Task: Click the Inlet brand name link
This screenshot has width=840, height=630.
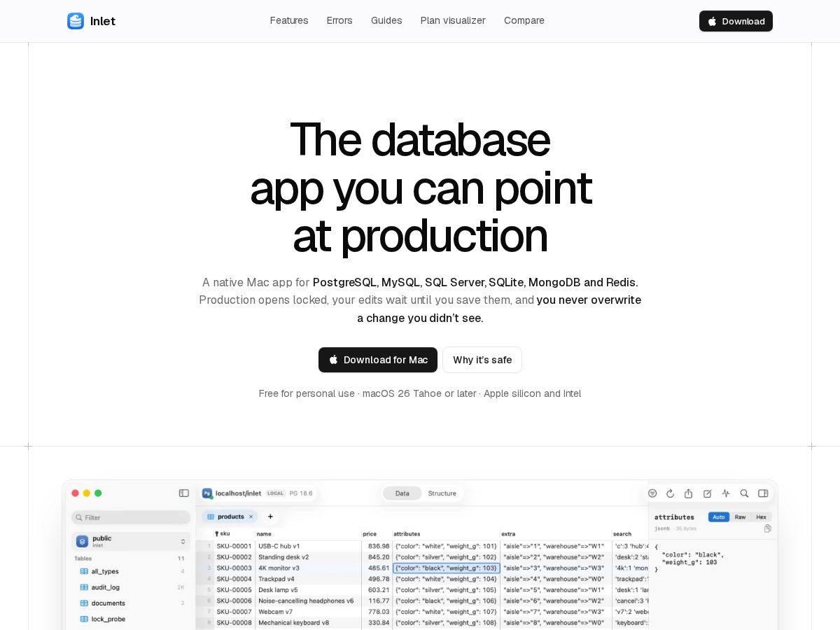Action: pyautogui.click(x=103, y=21)
